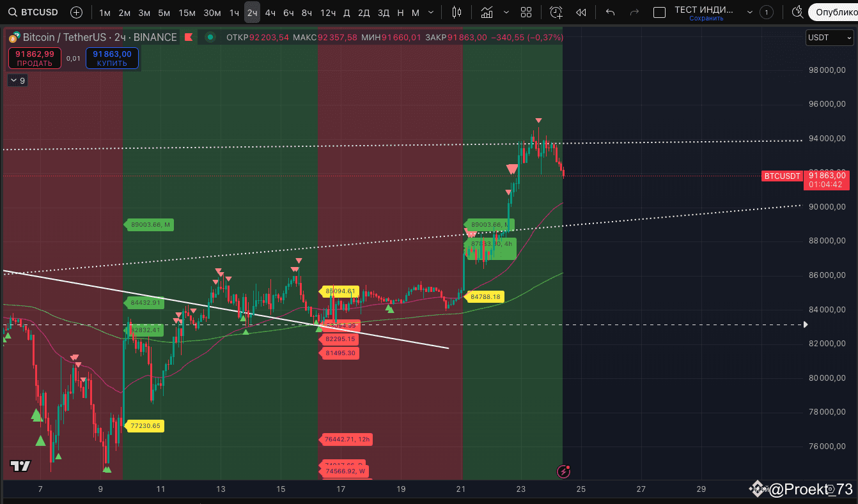The height and width of the screenshot is (504, 858).
Task: Select the М monthly timeframe
Action: tap(416, 13)
